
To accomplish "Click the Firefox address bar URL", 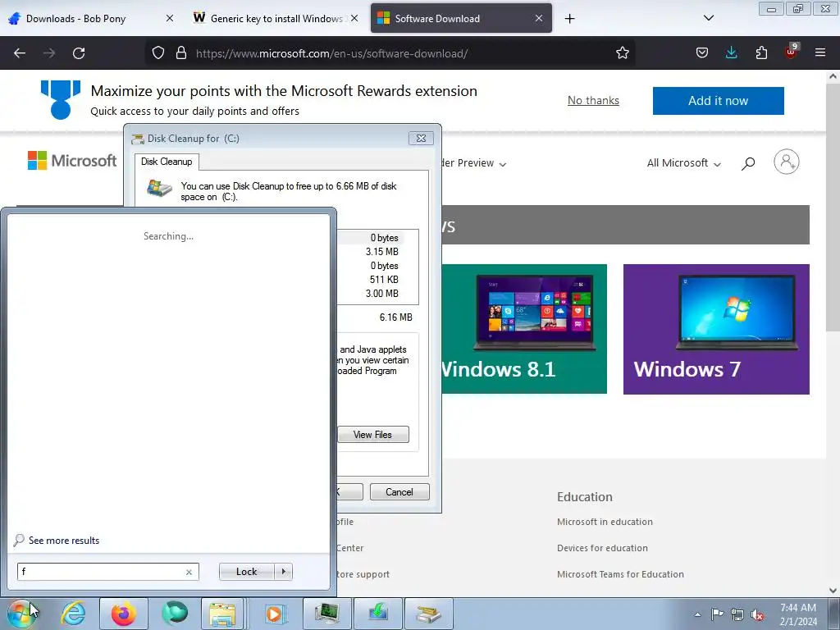I will coord(332,53).
